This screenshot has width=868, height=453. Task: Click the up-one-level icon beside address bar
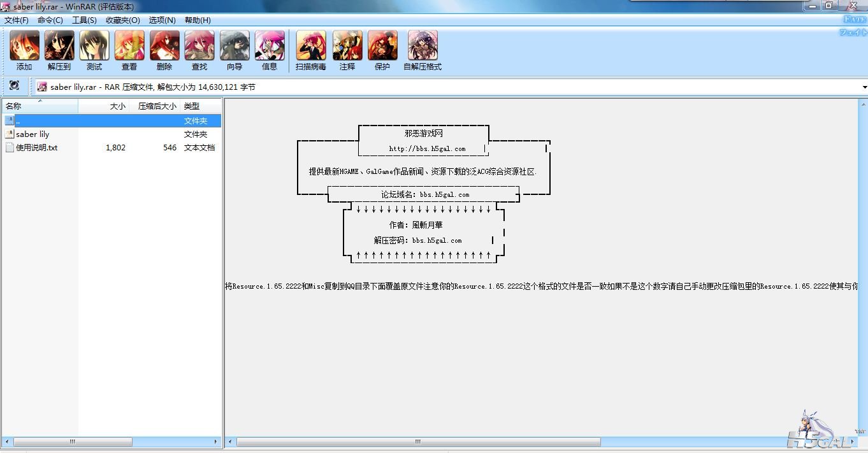tap(14, 86)
